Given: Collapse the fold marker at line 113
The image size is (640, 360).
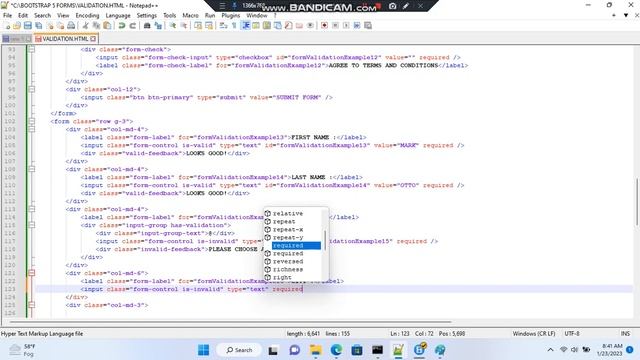Looking at the screenshot, I should pyautogui.click(x=31, y=209).
